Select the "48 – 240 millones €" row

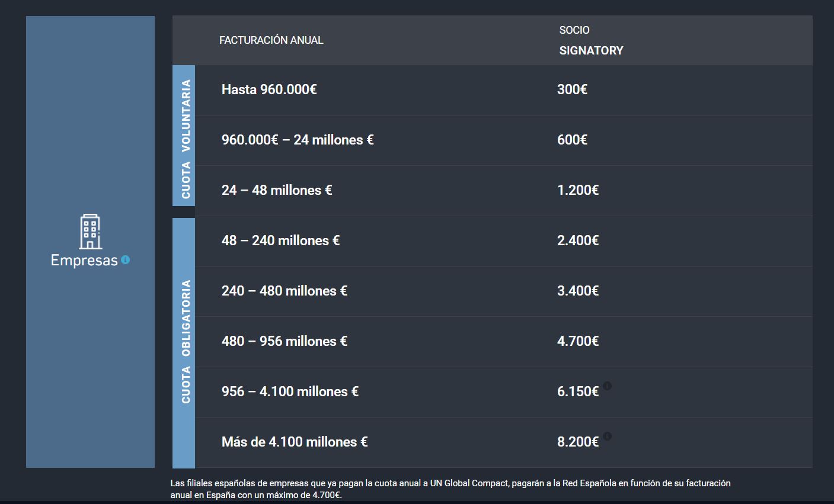(280, 240)
